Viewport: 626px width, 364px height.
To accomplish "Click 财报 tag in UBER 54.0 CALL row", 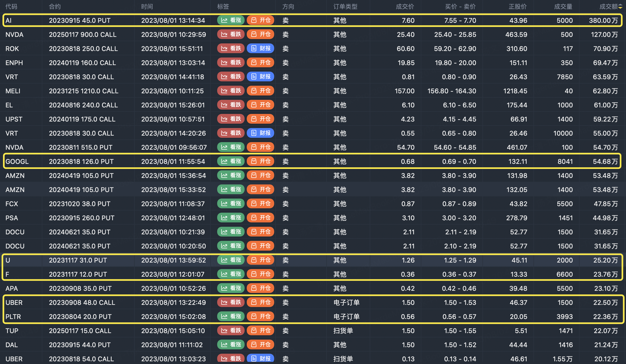I will pyautogui.click(x=260, y=359).
